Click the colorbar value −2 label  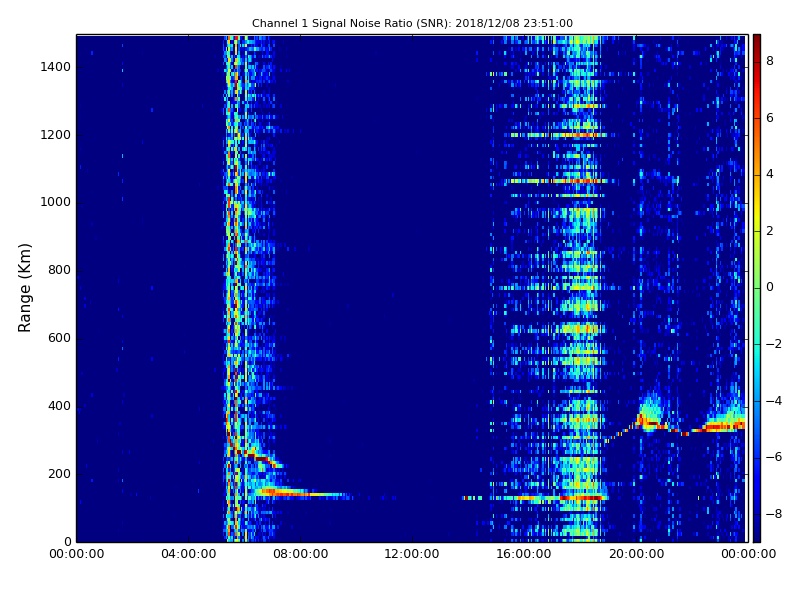pos(774,344)
